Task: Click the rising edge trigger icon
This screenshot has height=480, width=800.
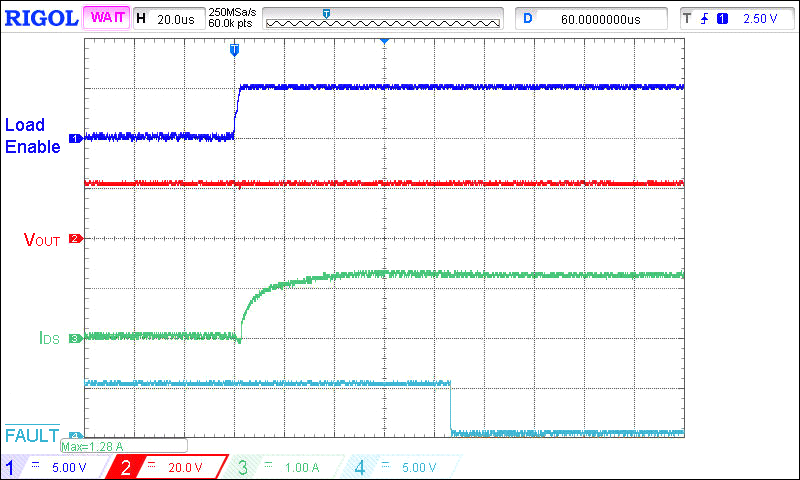Action: coord(702,19)
